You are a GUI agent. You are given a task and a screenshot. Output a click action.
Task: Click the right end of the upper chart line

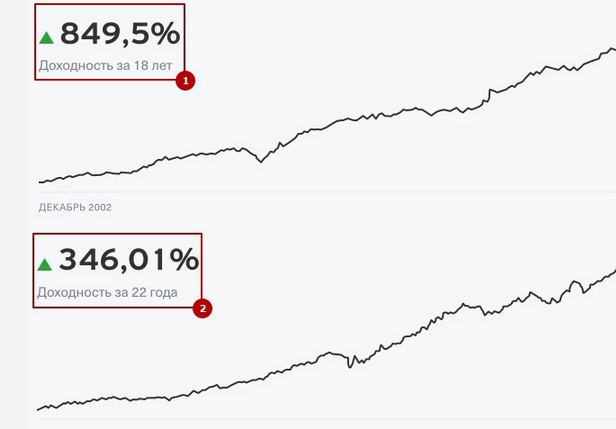[x=613, y=48]
